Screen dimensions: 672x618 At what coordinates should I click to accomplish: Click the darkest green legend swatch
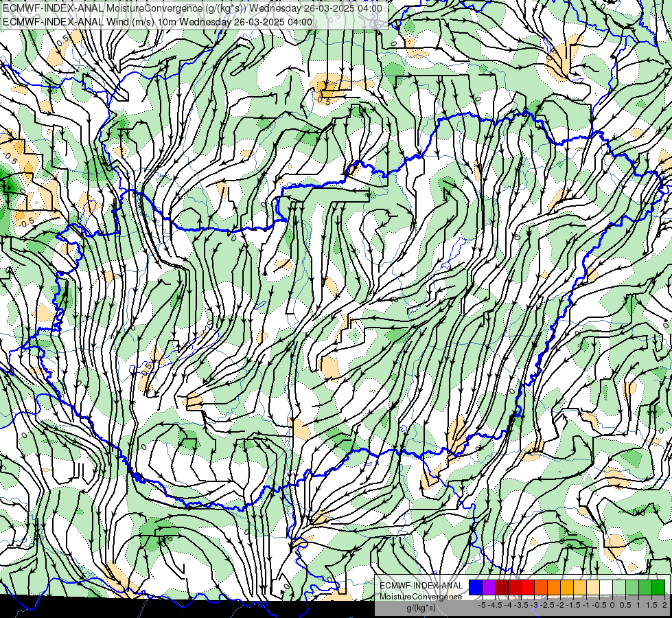[658, 588]
